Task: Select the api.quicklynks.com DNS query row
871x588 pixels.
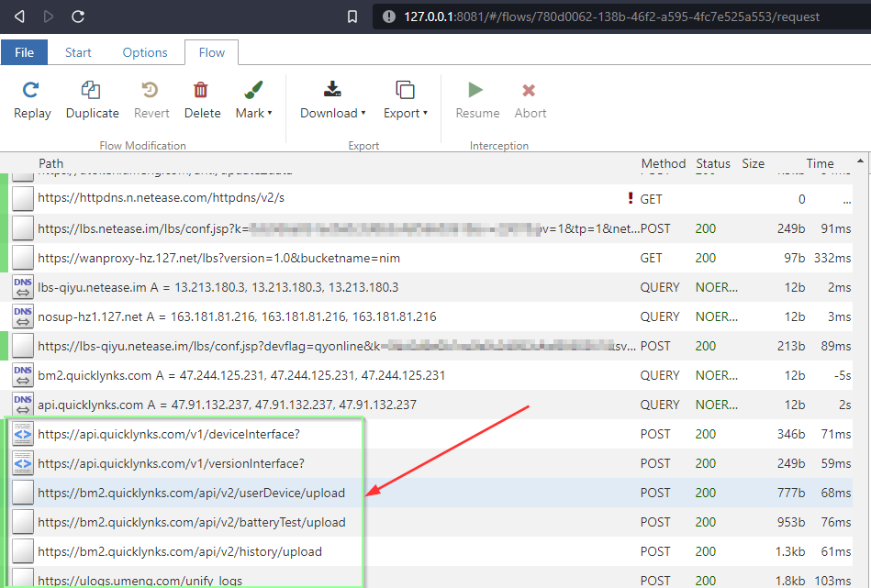Action: tap(427, 405)
